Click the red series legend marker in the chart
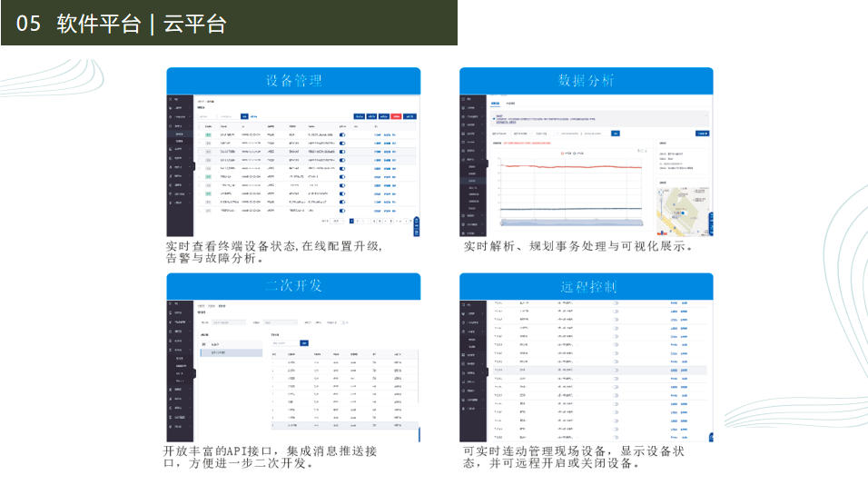 pyautogui.click(x=563, y=153)
